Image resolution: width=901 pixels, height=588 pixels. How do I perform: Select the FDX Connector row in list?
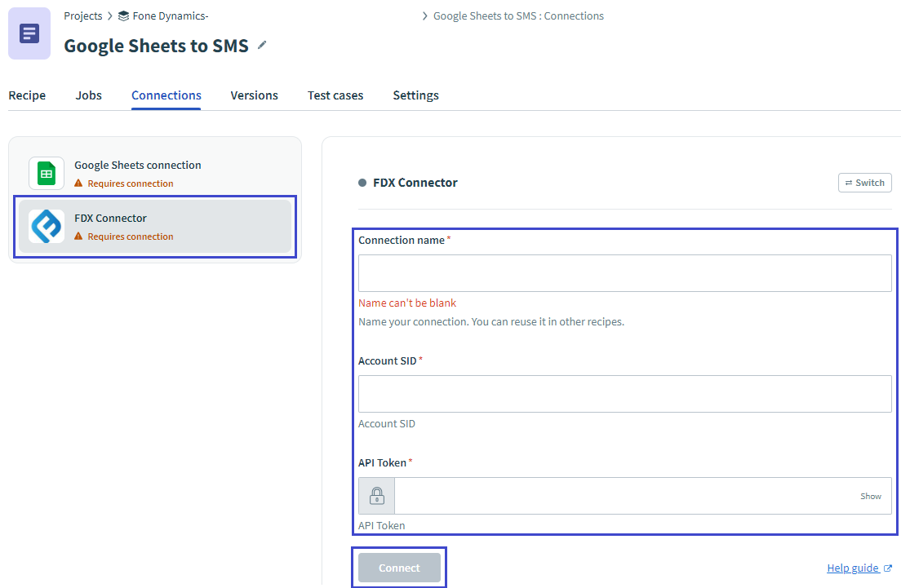155,226
